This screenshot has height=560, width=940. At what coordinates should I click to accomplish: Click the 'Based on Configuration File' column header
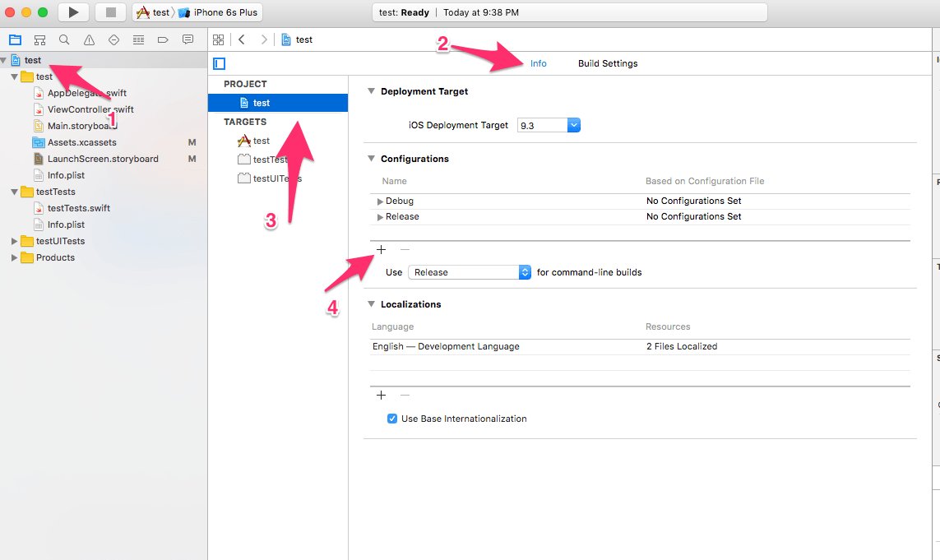705,181
